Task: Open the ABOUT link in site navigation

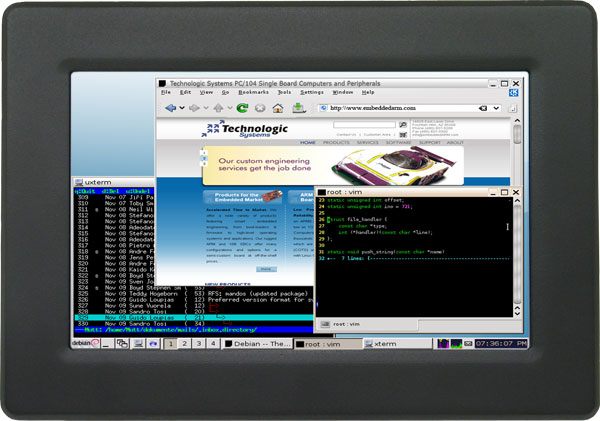Action: pyautogui.click(x=455, y=142)
